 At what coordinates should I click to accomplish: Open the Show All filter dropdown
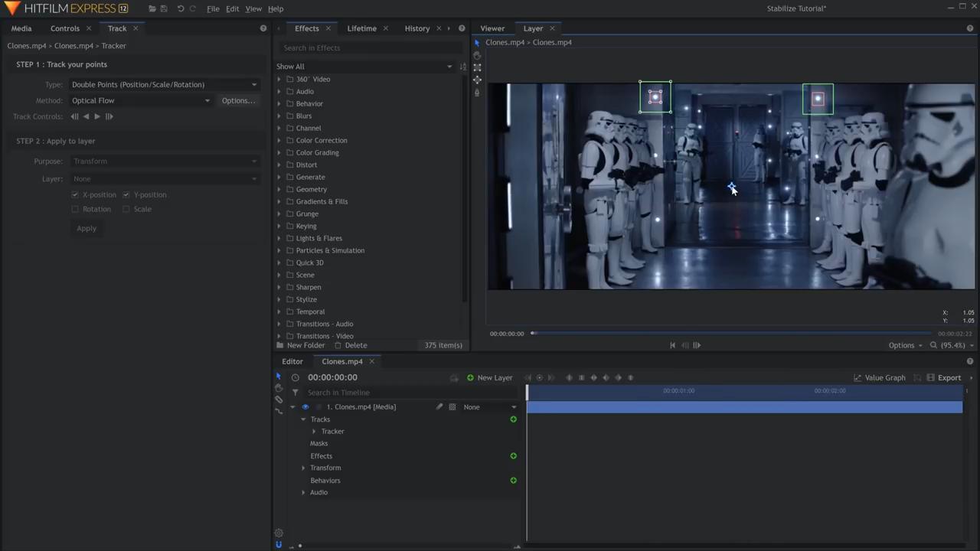tap(364, 67)
